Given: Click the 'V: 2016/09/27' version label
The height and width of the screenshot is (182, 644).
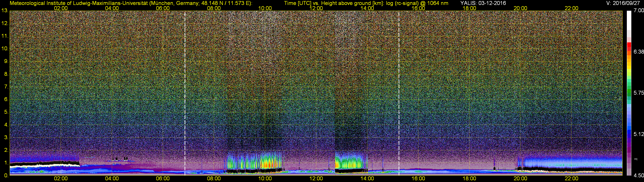Looking at the screenshot, I should pyautogui.click(x=624, y=3).
